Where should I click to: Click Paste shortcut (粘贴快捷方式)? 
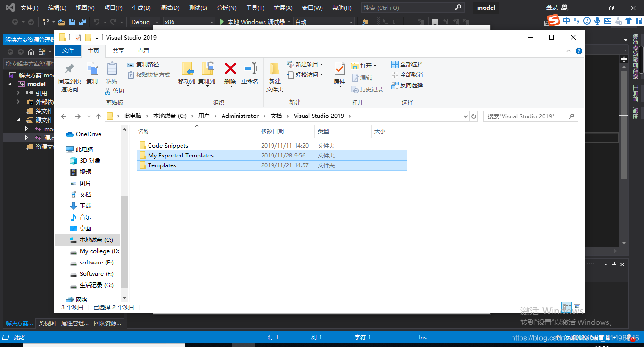(149, 75)
